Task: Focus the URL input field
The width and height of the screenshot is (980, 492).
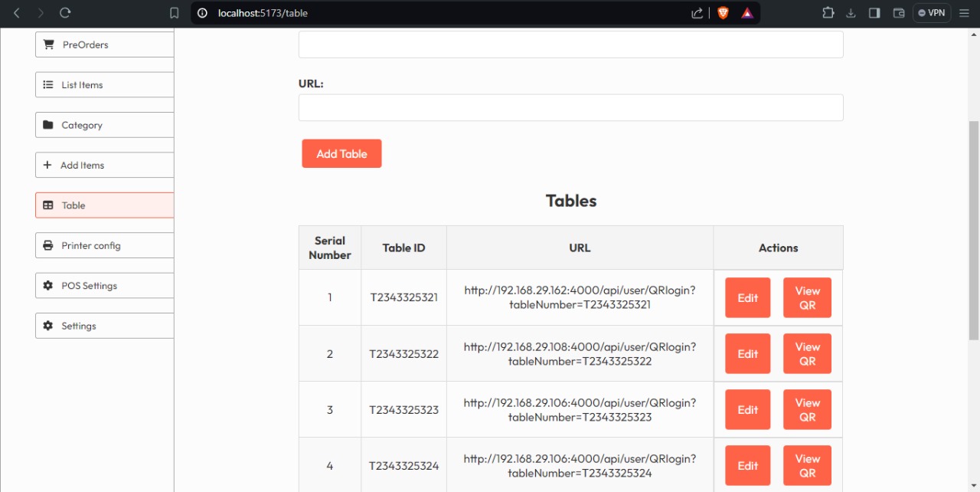Action: coord(570,107)
